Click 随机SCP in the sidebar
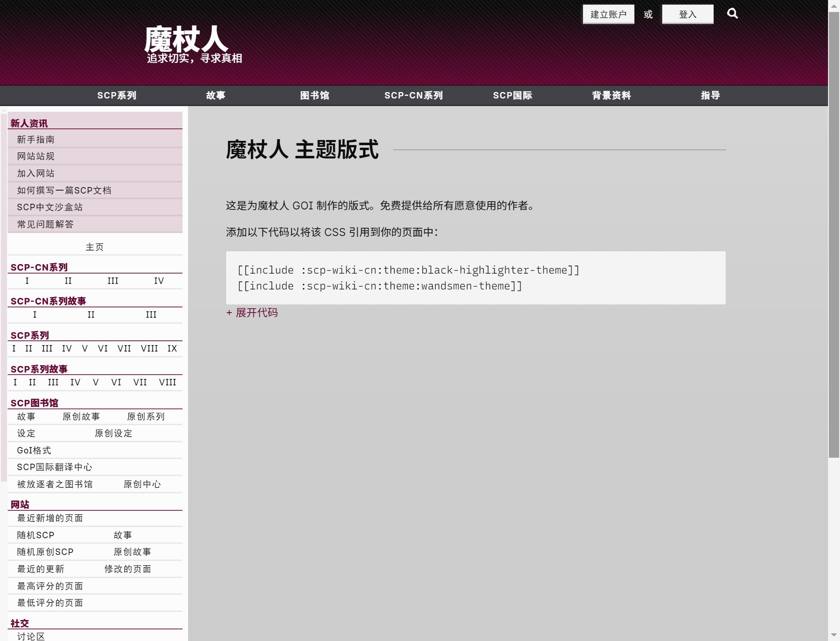840x641 pixels. (x=36, y=535)
